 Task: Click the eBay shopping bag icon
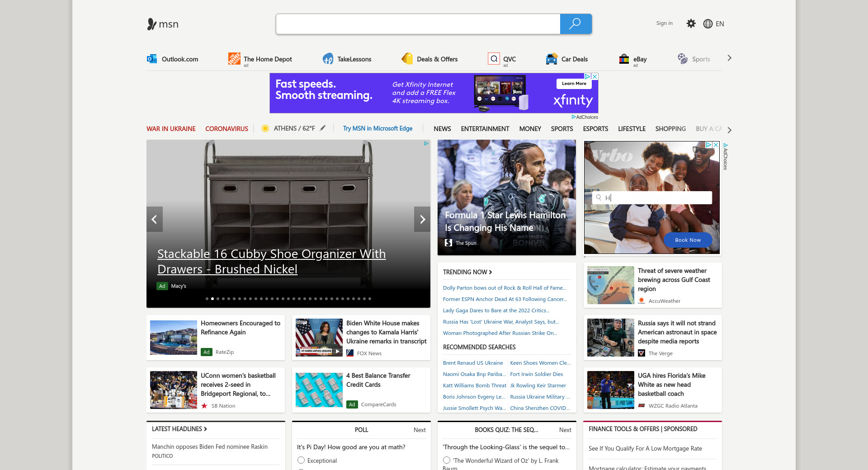(x=624, y=59)
